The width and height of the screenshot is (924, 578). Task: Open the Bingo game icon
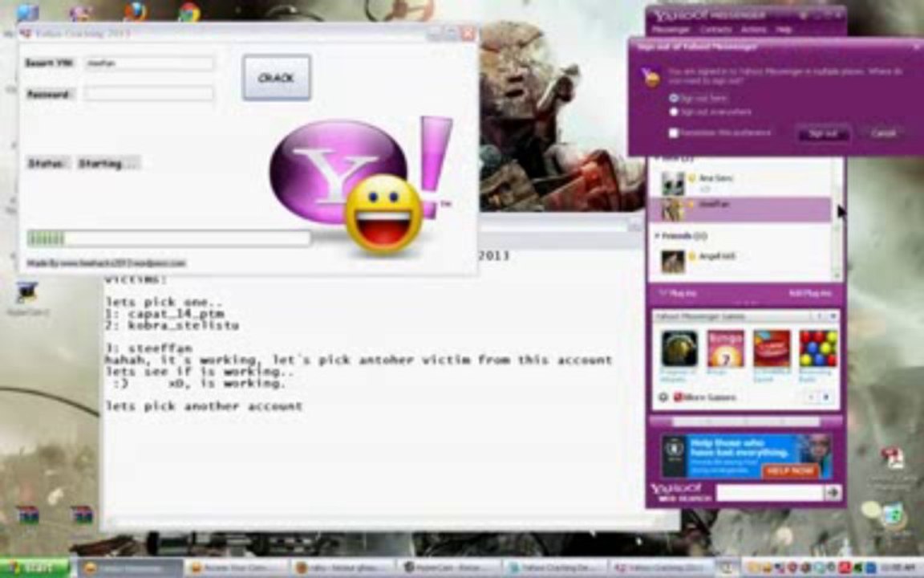coord(725,348)
